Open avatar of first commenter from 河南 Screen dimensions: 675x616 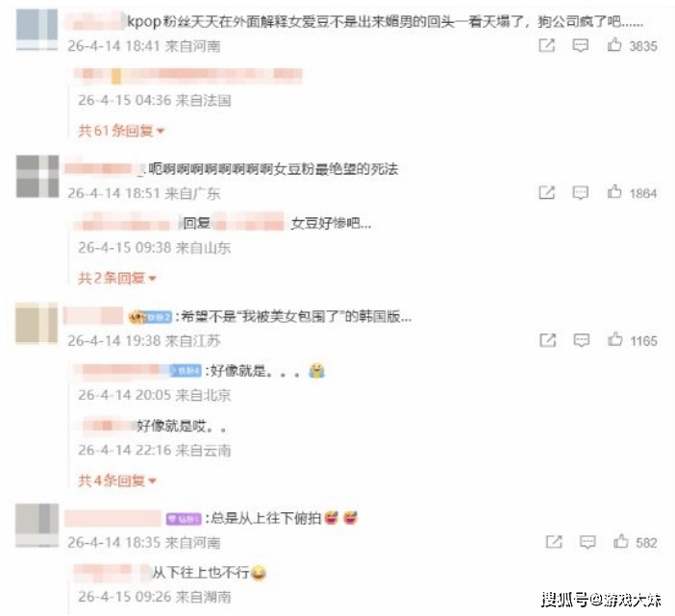(37, 29)
